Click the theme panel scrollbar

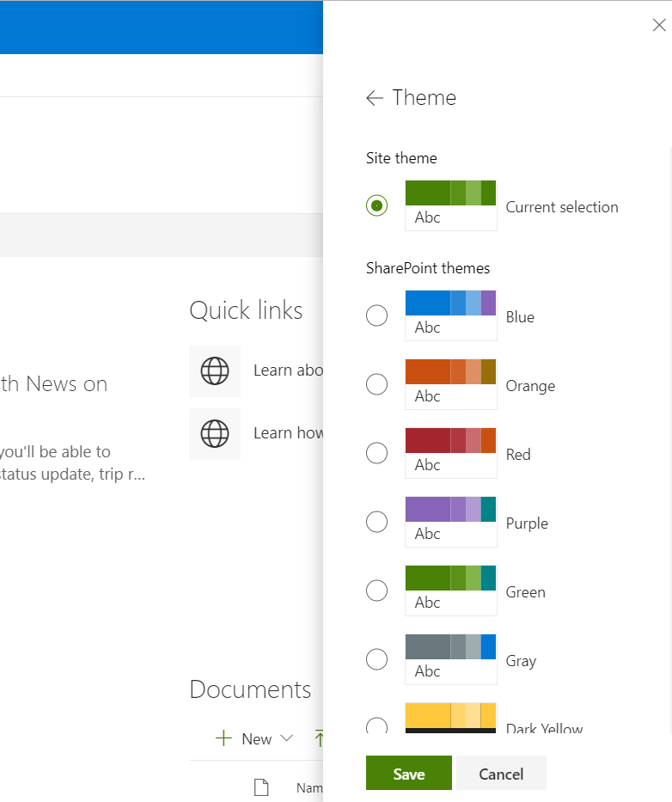[x=670, y=440]
